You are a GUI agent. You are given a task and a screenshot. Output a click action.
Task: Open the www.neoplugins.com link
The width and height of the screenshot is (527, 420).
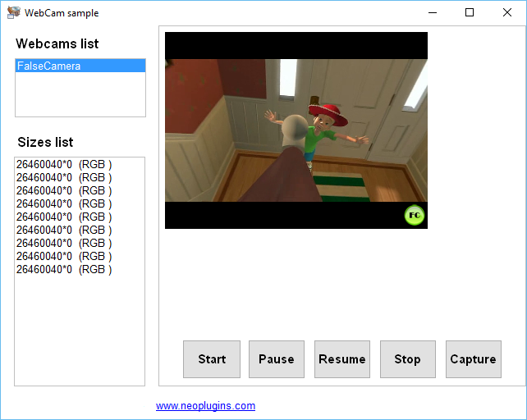click(205, 405)
